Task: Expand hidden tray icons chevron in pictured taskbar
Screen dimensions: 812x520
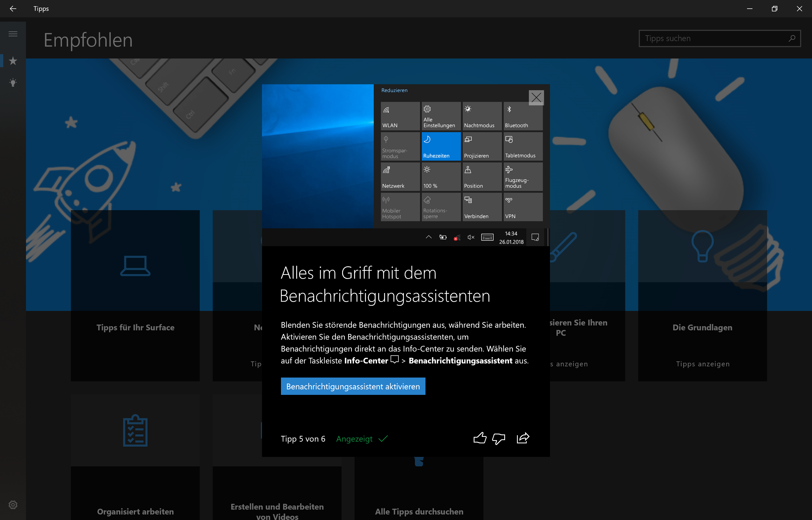Action: click(428, 237)
